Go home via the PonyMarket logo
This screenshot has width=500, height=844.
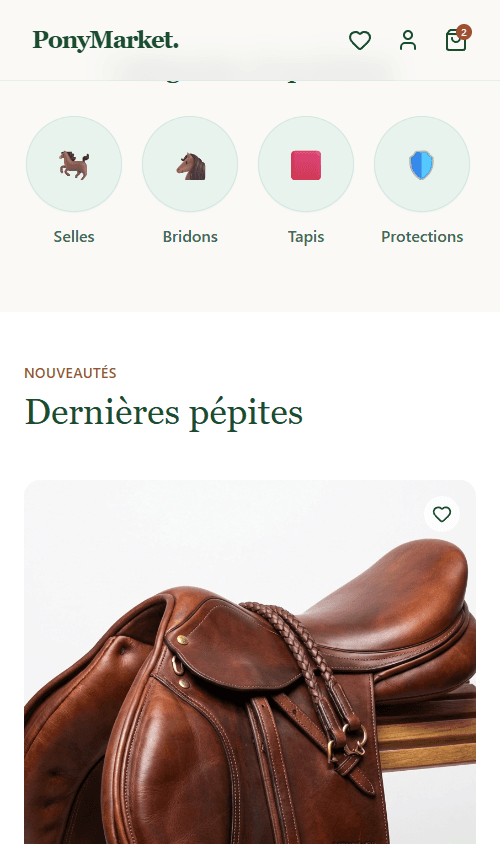[105, 40]
